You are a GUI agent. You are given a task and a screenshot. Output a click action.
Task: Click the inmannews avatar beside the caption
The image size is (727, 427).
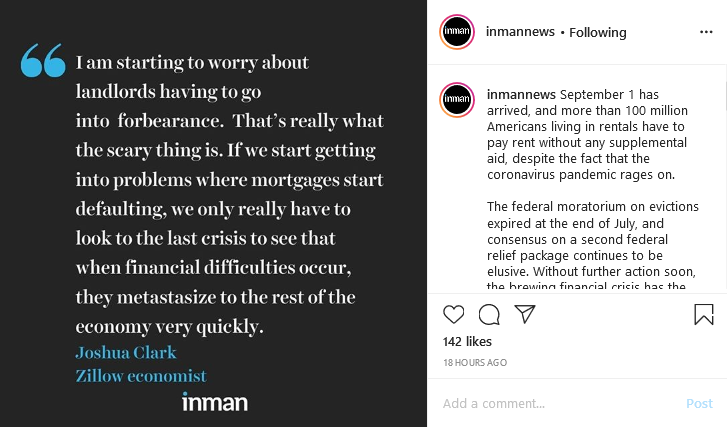[x=457, y=100]
